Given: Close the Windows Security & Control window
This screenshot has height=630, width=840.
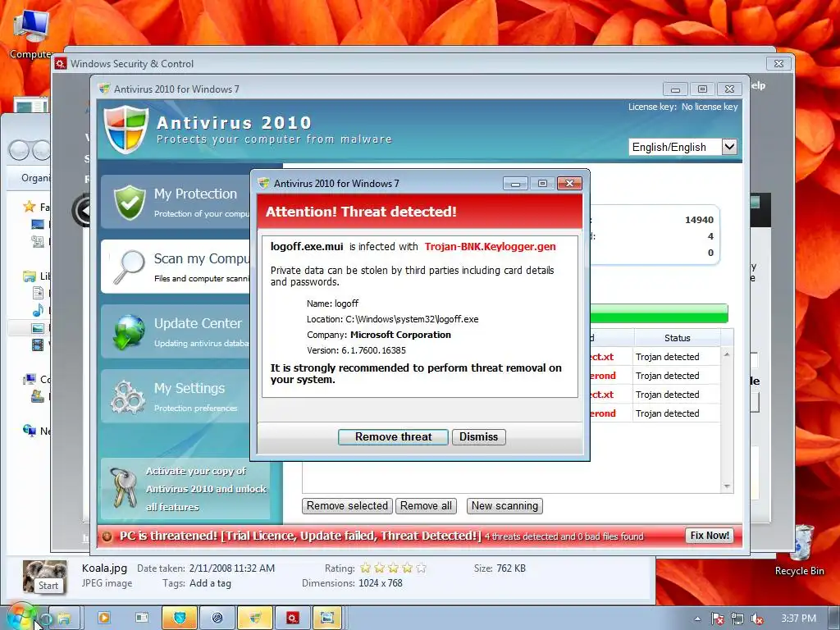Looking at the screenshot, I should 779,63.
